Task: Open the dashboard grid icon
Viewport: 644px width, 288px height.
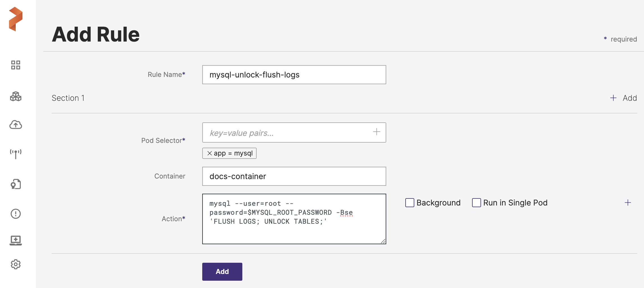Action: coord(16,65)
